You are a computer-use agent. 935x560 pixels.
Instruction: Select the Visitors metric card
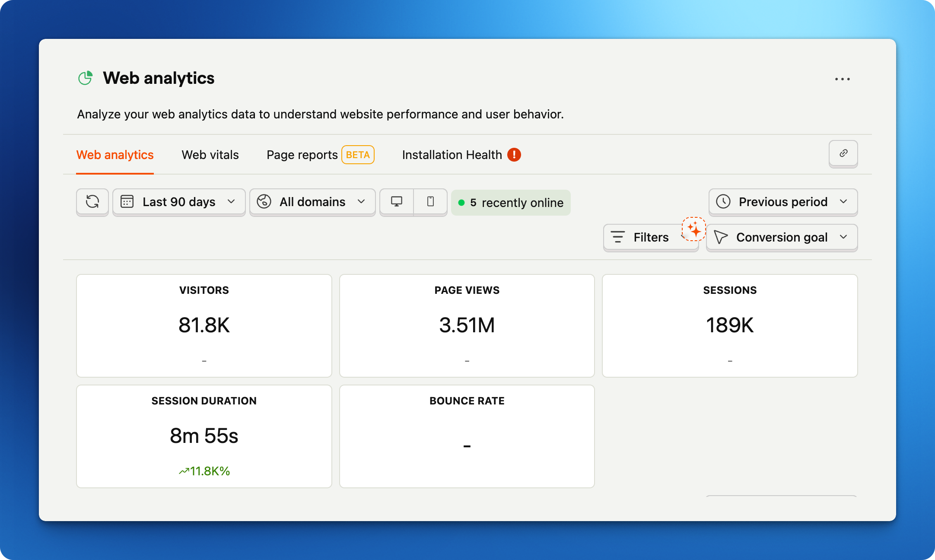point(204,326)
